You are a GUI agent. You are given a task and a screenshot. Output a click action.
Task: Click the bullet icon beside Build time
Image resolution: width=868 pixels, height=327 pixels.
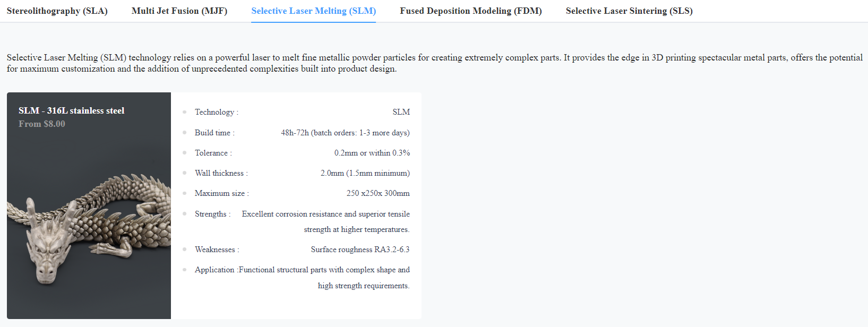[x=184, y=133]
